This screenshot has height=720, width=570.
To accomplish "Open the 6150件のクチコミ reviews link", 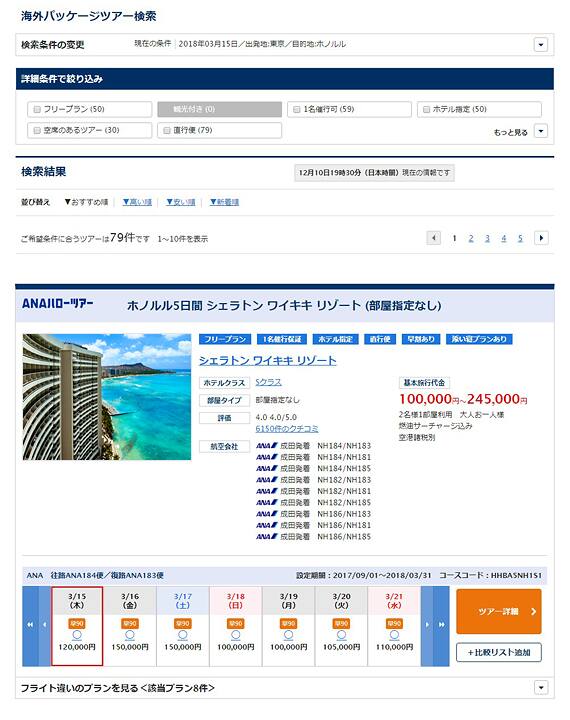I will pyautogui.click(x=287, y=429).
